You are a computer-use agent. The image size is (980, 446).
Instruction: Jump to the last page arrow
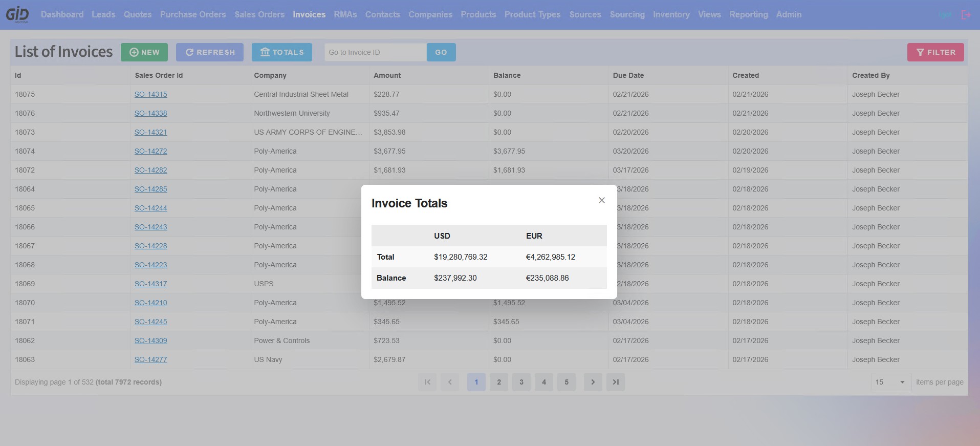(x=616, y=382)
